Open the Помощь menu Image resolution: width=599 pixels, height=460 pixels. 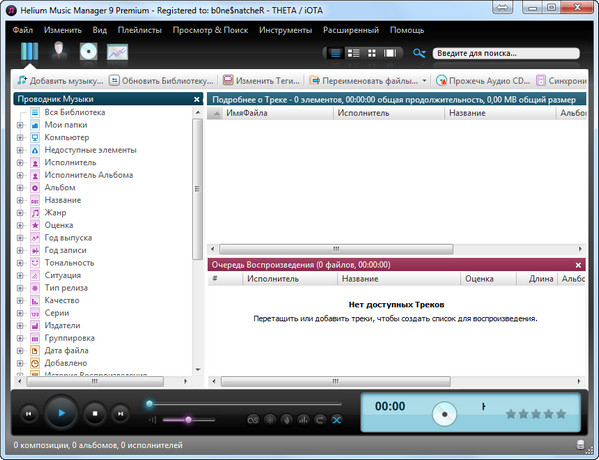(x=407, y=30)
